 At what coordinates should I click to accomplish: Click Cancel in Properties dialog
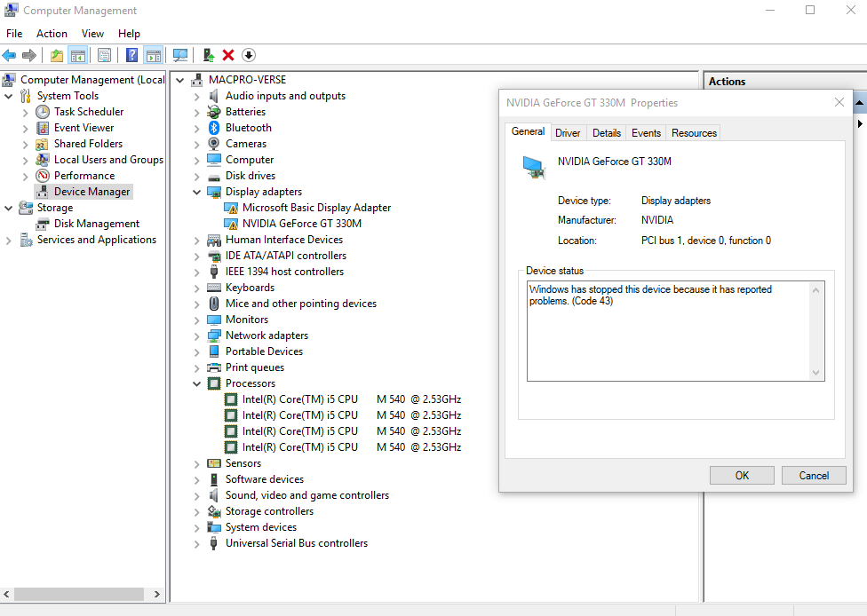click(x=814, y=476)
